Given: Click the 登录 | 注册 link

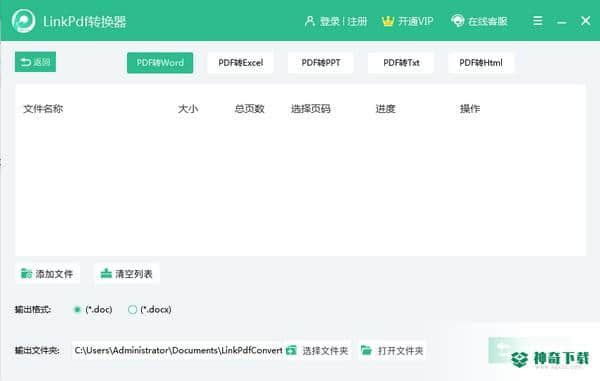Looking at the screenshot, I should tap(343, 21).
